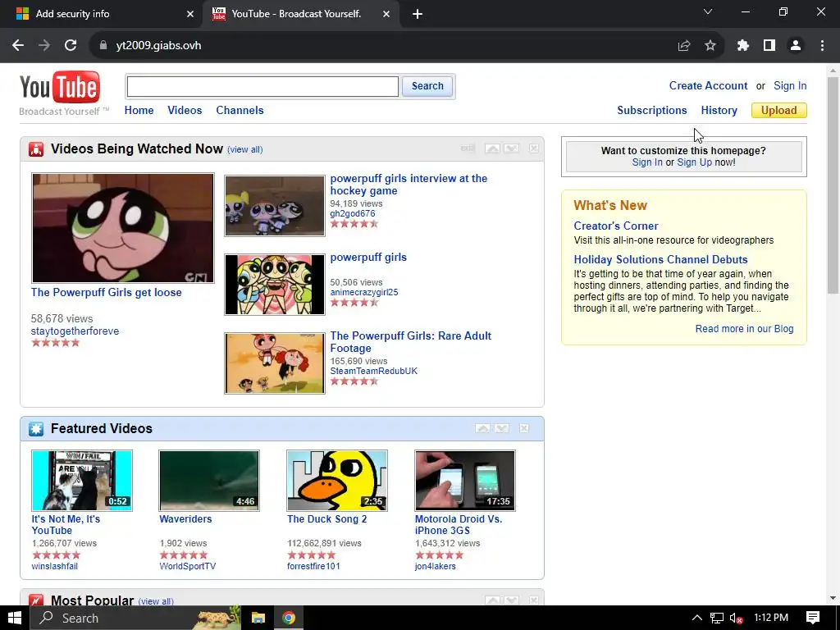840x630 pixels.
Task: Click Create Account link
Action: click(708, 85)
